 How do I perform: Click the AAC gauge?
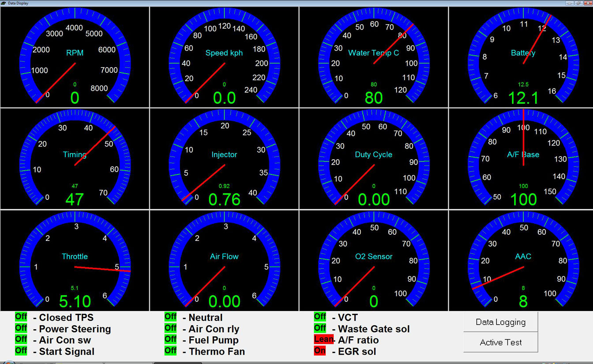[523, 261]
